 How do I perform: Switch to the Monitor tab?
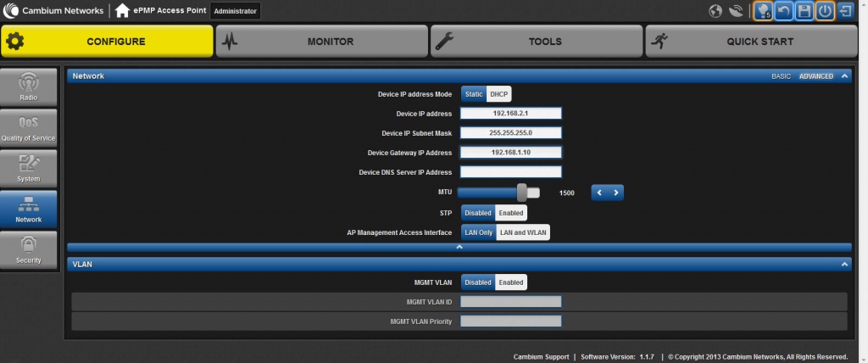tap(321, 42)
